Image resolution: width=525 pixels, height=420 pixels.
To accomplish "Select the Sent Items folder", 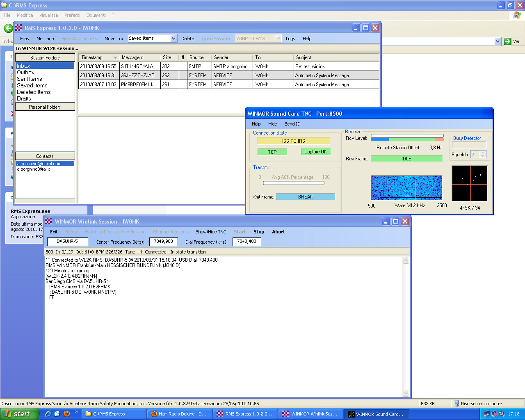I will pyautogui.click(x=30, y=79).
